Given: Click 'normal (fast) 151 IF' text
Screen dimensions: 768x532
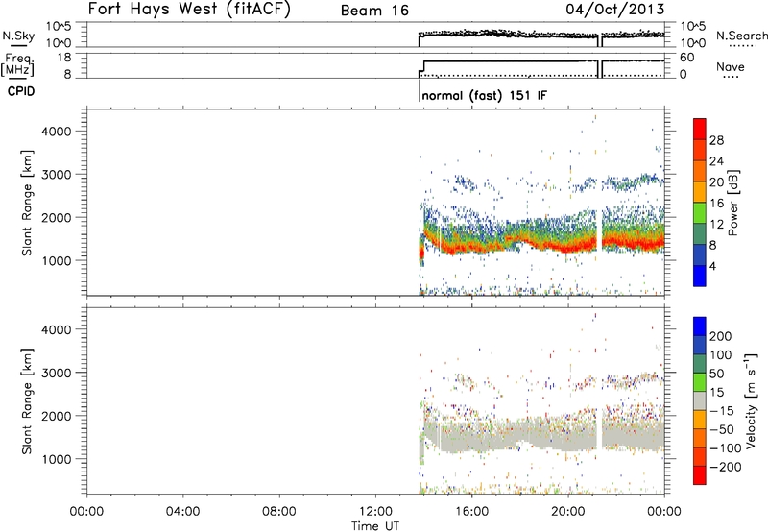Looking at the screenshot, I should (485, 95).
